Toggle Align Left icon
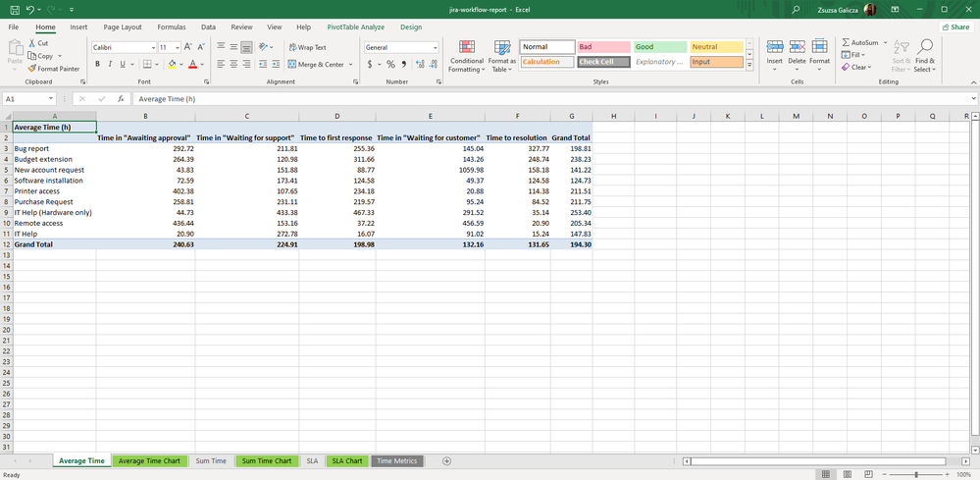The height and width of the screenshot is (480, 980). point(222,65)
